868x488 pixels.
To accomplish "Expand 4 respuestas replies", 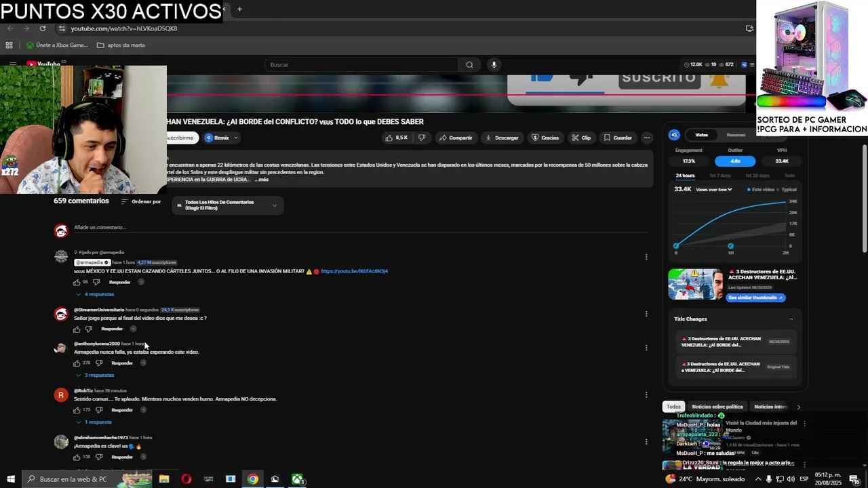I will pyautogui.click(x=95, y=294).
